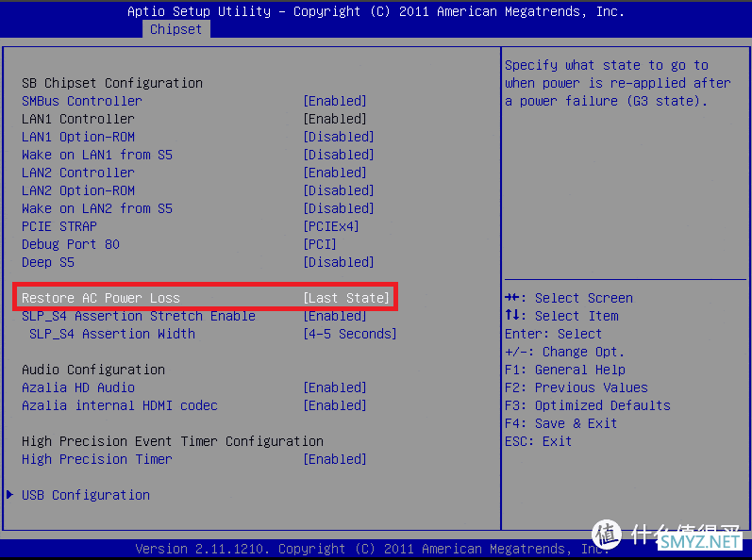Click the Audio Configuration heading

pos(93,370)
